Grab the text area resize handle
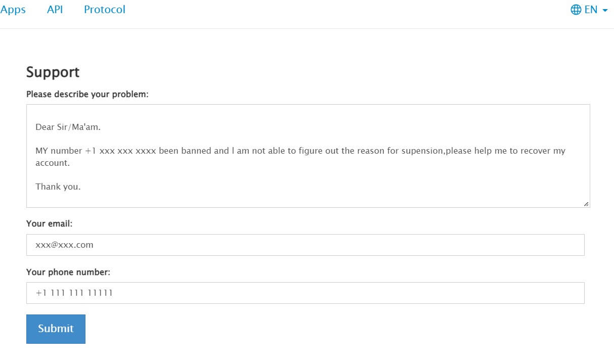Screen dimensions: 614x364 pos(586,204)
